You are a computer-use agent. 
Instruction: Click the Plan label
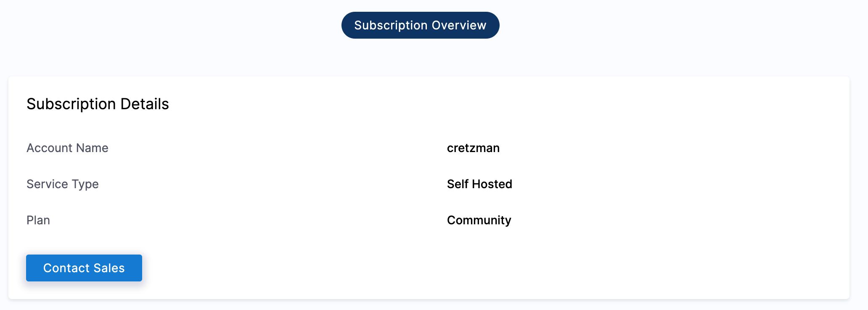pyautogui.click(x=38, y=220)
